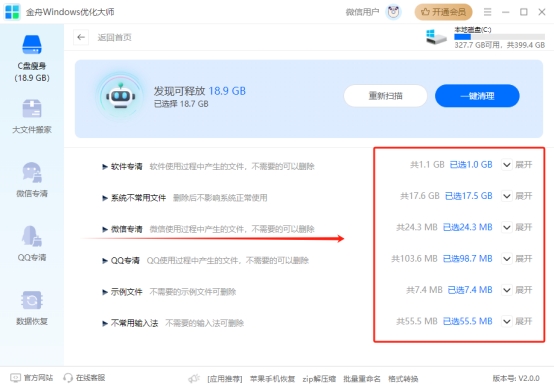Click the headset icon beside 在线客服
Viewport: 554px width, 391px height.
67,378
